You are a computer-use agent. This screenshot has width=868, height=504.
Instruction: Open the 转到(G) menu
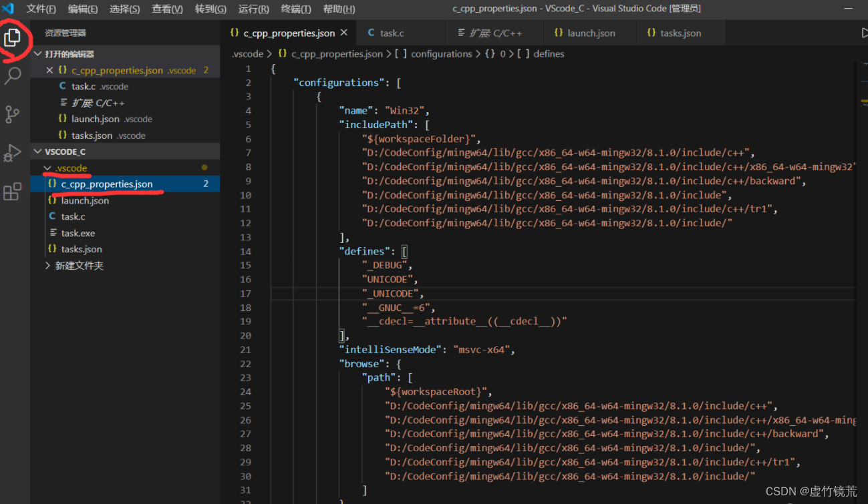[x=210, y=9]
